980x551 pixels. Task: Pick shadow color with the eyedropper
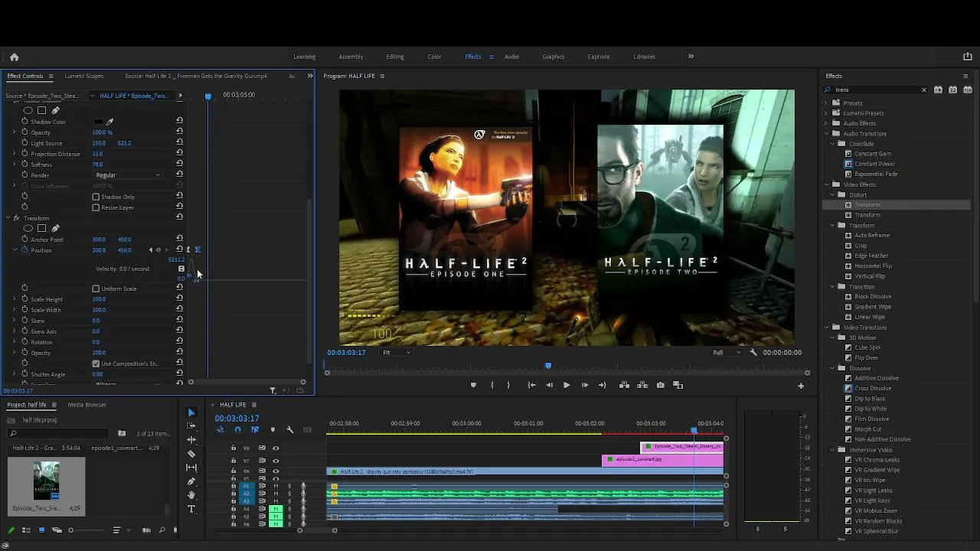[109, 122]
